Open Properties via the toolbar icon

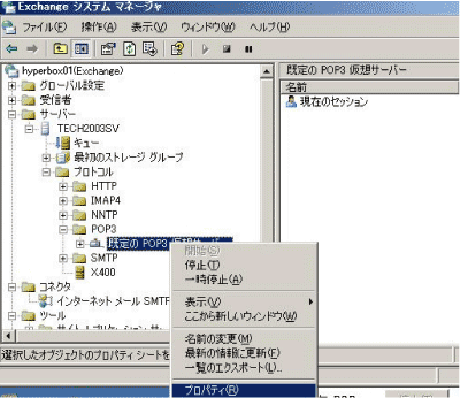tap(108, 49)
